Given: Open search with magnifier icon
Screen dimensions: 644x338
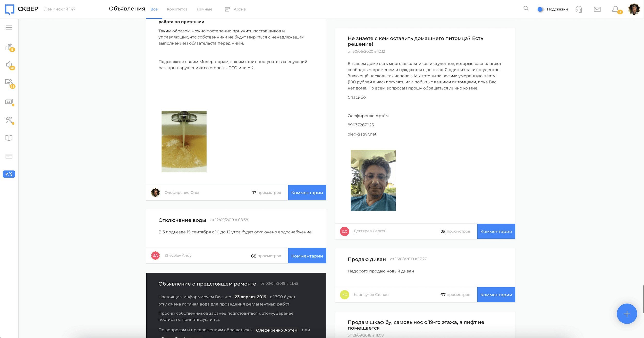Looking at the screenshot, I should pyautogui.click(x=526, y=8).
